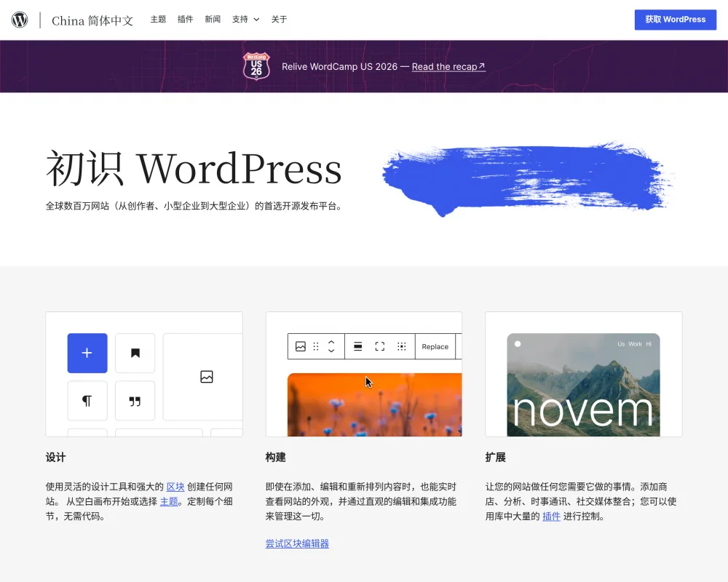The width and height of the screenshot is (728, 582).
Task: Click the dotted grid icon in block toolbar
Action: pos(402,347)
